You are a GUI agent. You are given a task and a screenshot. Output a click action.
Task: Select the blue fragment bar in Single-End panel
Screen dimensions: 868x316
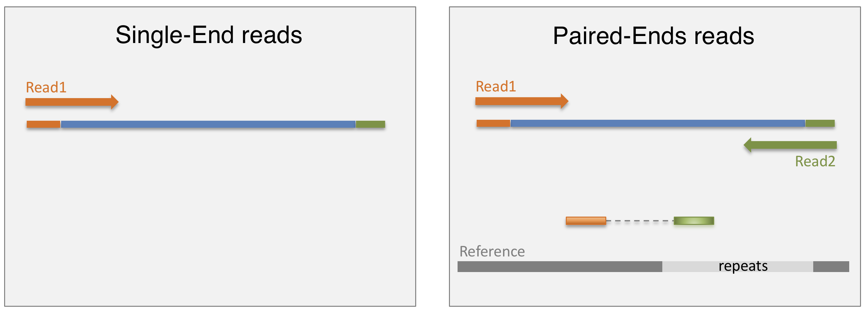(208, 125)
